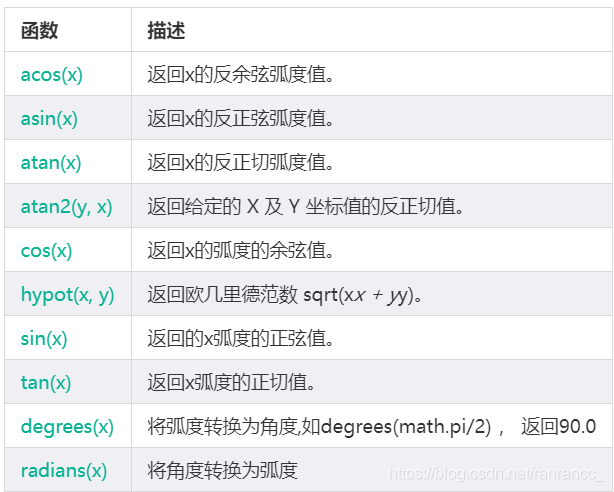Select text 将角度转换为弧度
This screenshot has height=492, width=614.
(223, 470)
